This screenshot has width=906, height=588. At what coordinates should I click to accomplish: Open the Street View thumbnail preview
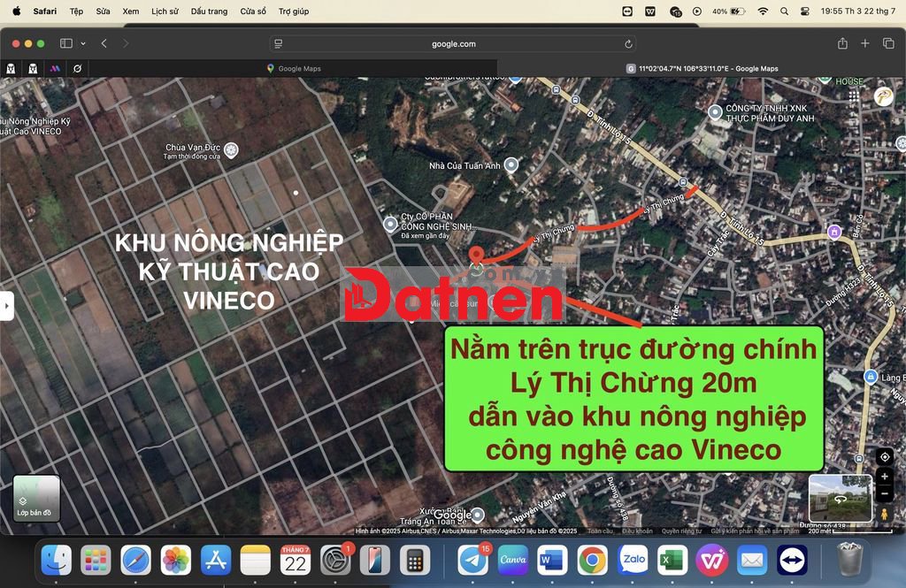pyautogui.click(x=840, y=498)
